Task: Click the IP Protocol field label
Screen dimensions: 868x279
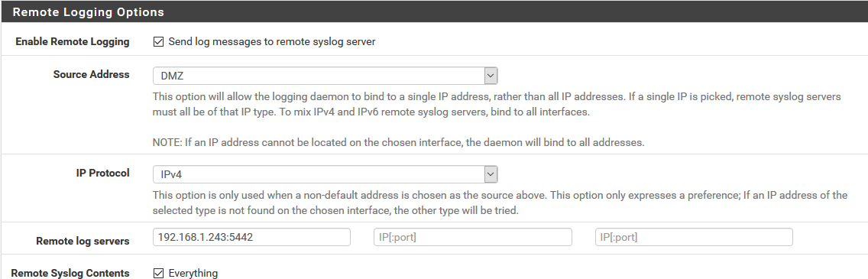Action: point(103,173)
